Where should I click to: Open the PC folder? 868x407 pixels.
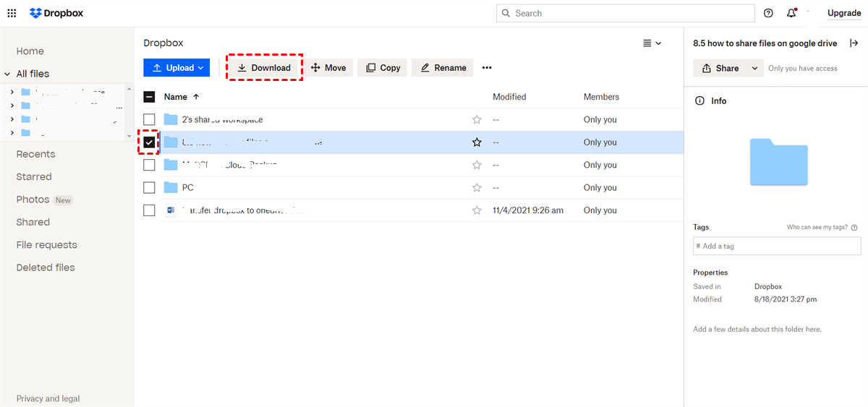[x=187, y=188]
